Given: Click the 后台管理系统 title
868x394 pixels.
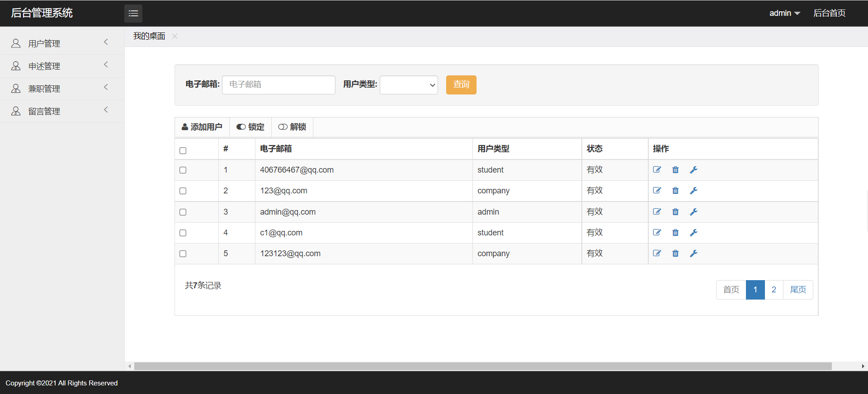Looking at the screenshot, I should click(x=42, y=13).
